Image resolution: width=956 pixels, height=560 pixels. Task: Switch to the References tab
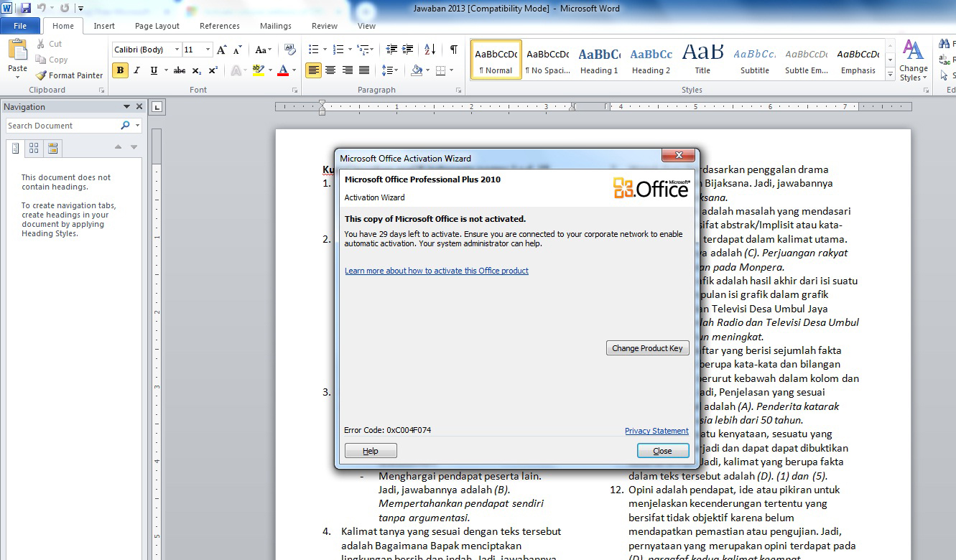[220, 26]
